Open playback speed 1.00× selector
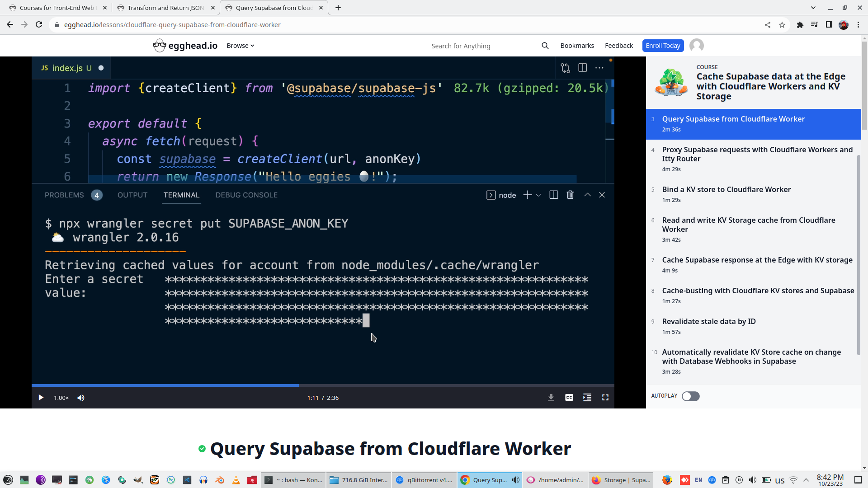The height and width of the screenshot is (488, 868). pyautogui.click(x=61, y=398)
